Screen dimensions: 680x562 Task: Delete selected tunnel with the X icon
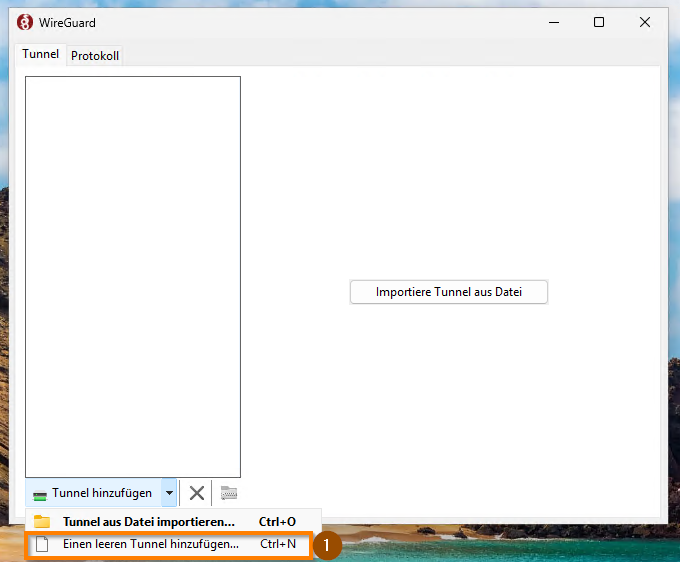pos(197,492)
